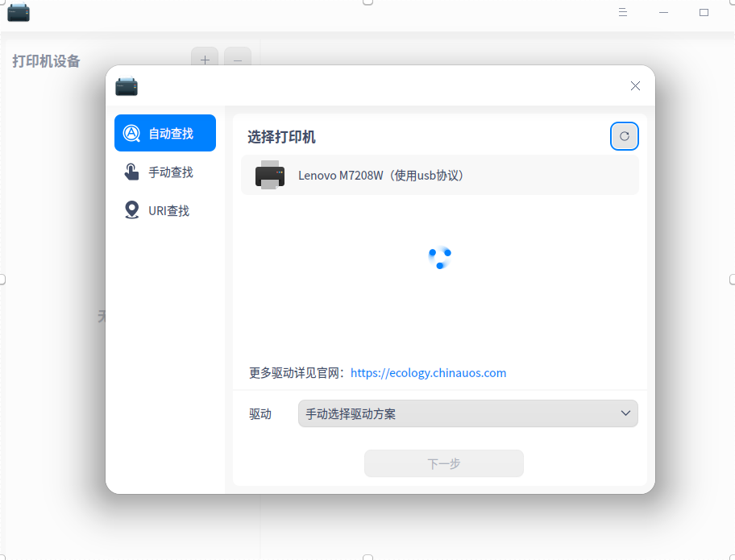Expand the 驱动 driver selection dropdown
Viewport: 735px width, 560px height.
pyautogui.click(x=467, y=413)
